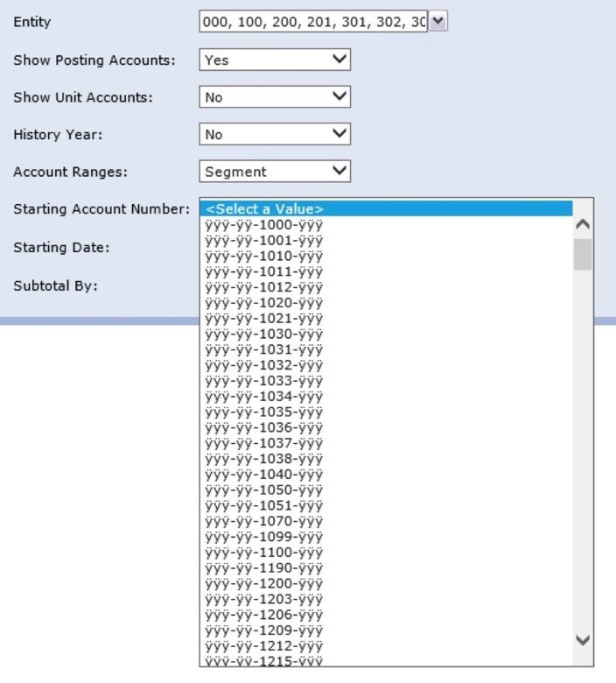Click the list scrollbar down arrow

583,640
